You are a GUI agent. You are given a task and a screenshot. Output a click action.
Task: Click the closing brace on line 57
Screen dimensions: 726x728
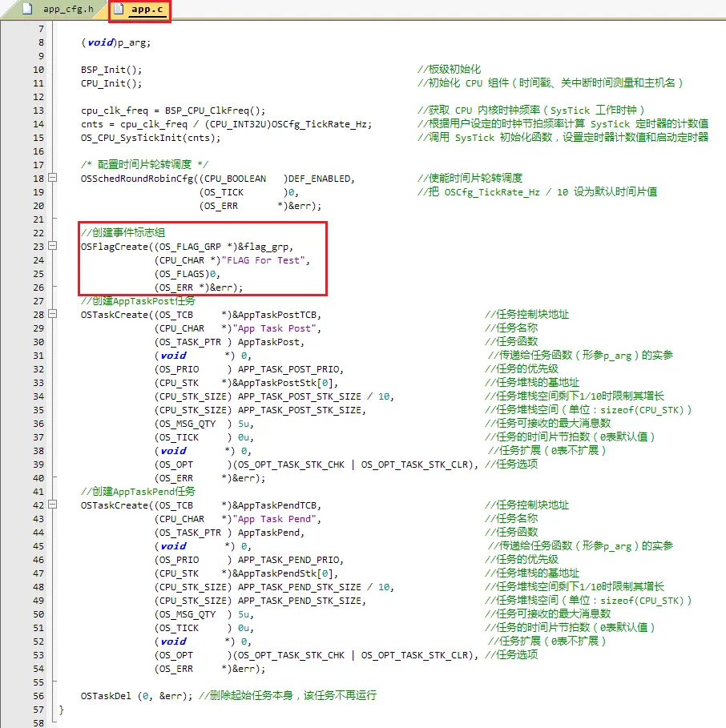62,710
